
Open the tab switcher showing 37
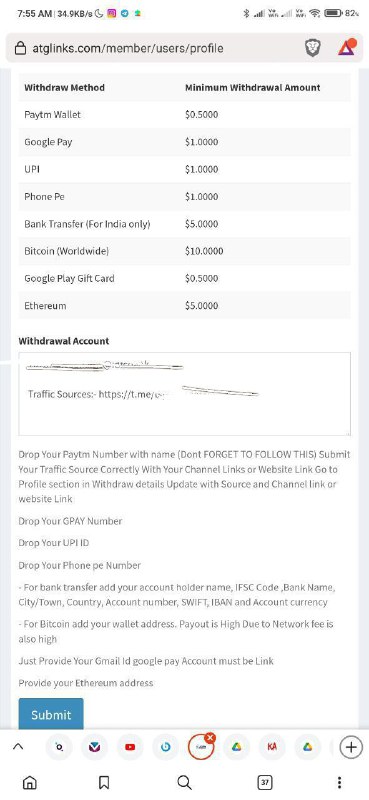click(264, 782)
